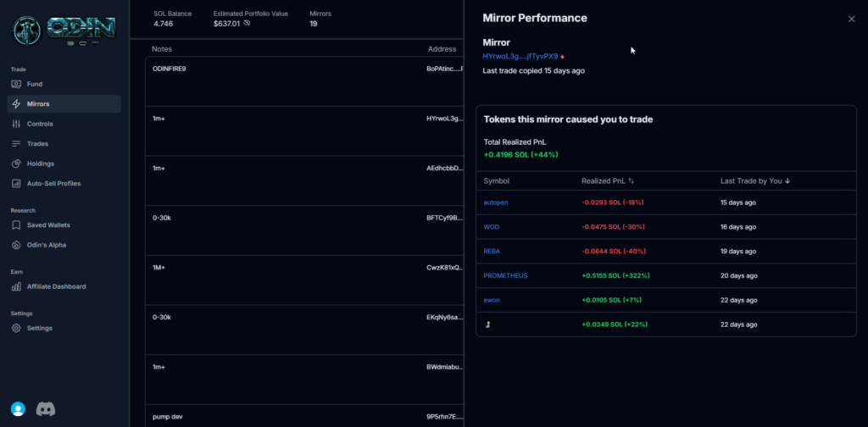The width and height of the screenshot is (868, 427).
Task: Toggle portfolio value visibility eye icon
Action: coord(247,23)
